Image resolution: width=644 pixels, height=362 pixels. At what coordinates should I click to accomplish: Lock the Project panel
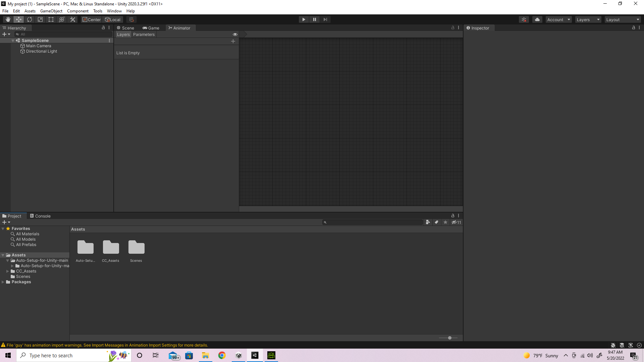[x=453, y=216]
